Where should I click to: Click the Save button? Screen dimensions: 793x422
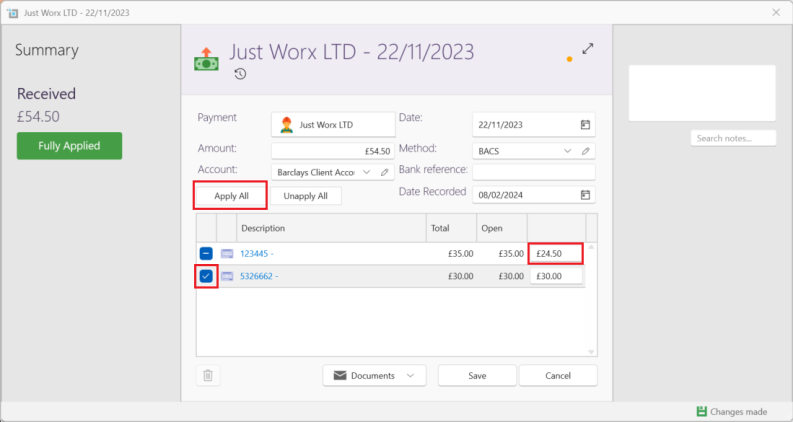(x=477, y=375)
